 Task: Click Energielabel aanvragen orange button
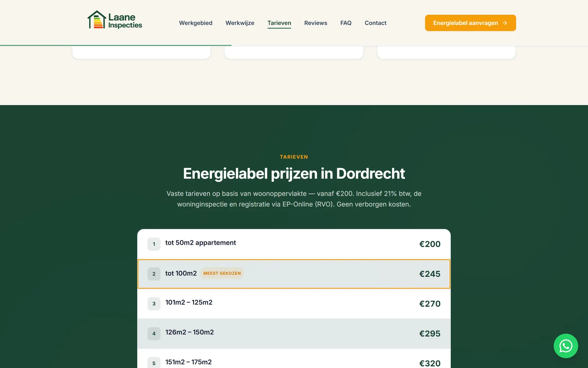(470, 23)
